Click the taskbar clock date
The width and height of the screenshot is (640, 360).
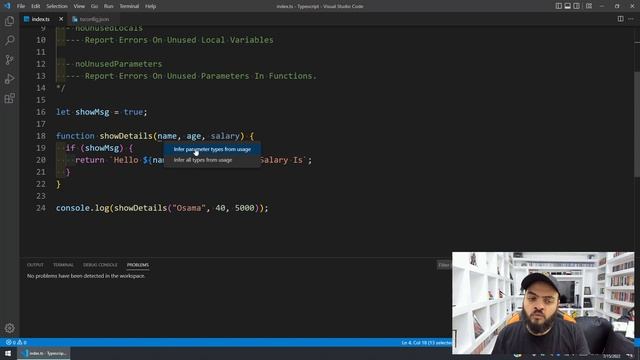(x=611, y=356)
